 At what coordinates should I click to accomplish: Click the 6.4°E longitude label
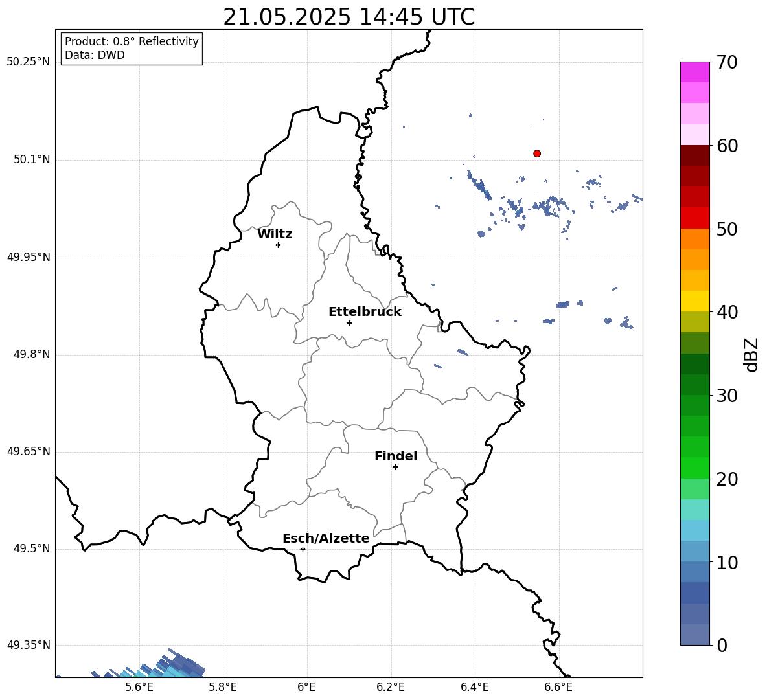pyautogui.click(x=474, y=687)
